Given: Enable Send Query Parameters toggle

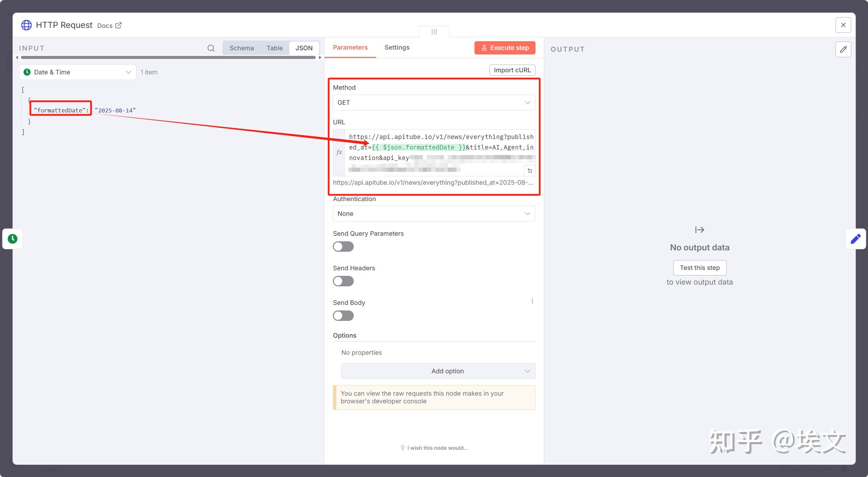Looking at the screenshot, I should tap(343, 247).
